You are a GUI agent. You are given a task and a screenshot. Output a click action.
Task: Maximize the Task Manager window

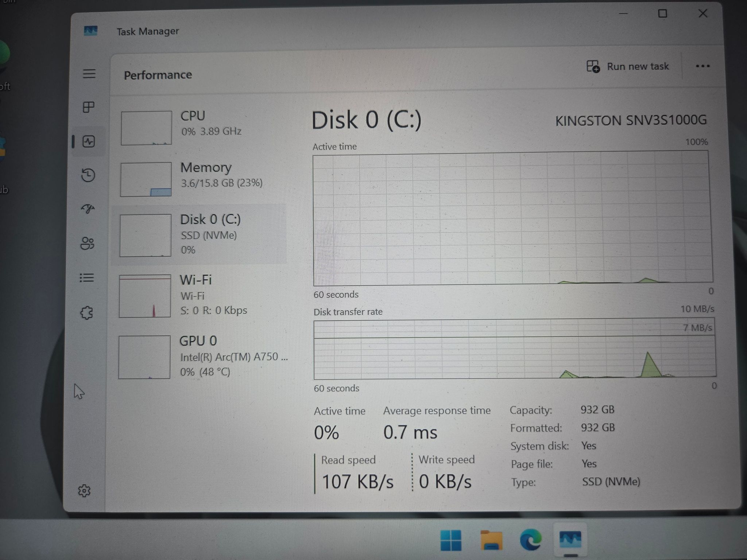pos(662,14)
